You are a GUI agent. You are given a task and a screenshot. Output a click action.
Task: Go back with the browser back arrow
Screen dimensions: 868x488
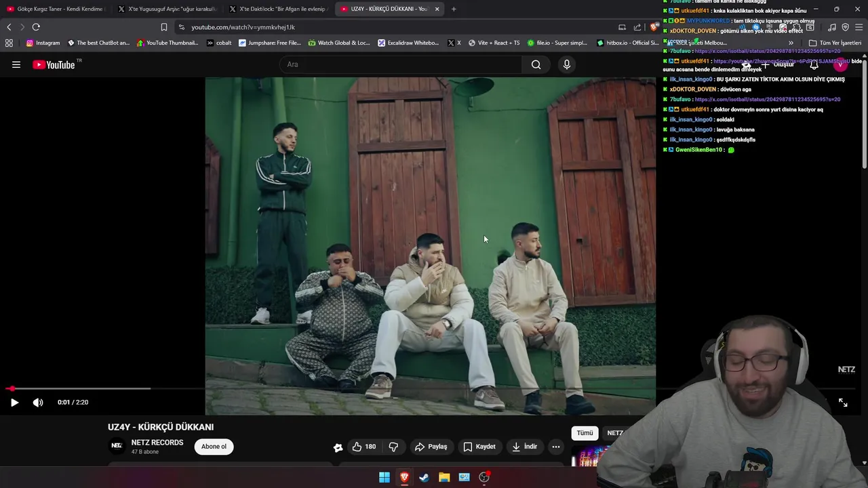click(9, 27)
